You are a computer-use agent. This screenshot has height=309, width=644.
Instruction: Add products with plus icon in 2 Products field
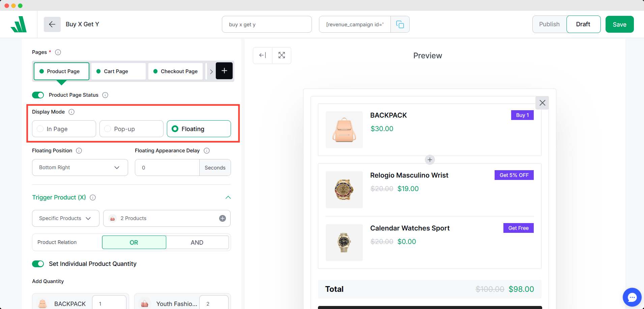[223, 218]
